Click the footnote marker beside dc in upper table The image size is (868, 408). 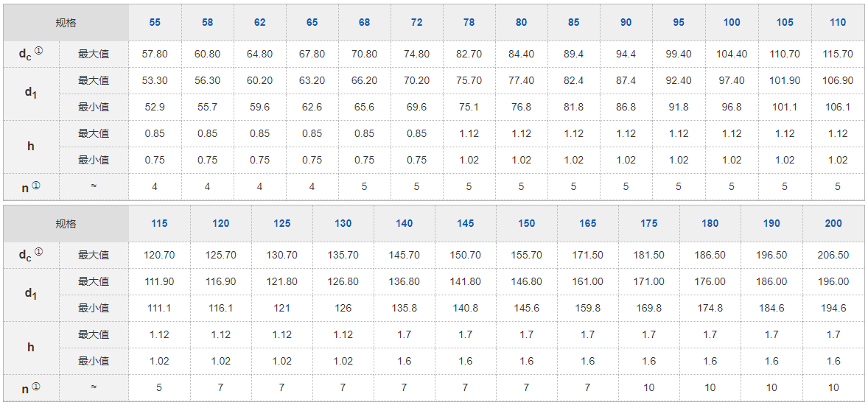tap(39, 52)
